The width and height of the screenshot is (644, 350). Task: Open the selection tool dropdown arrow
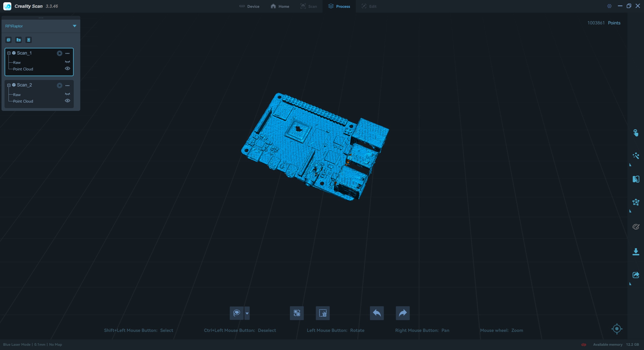tap(247, 313)
